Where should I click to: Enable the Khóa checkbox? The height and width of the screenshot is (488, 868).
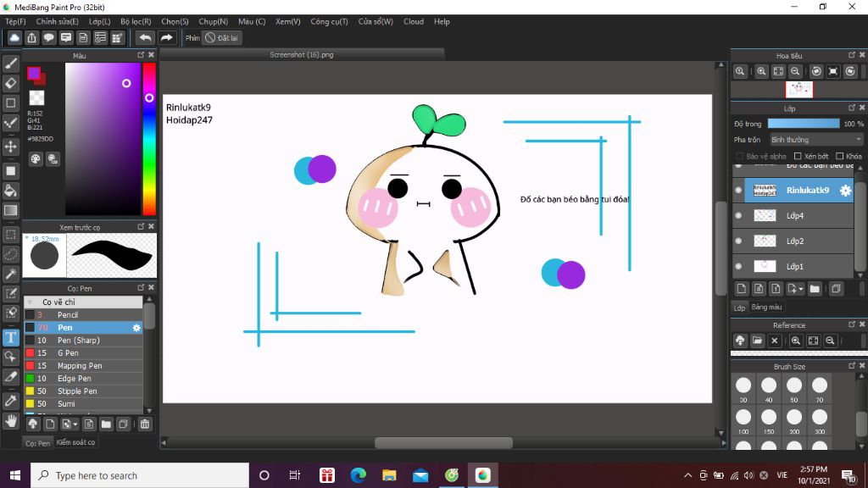840,156
